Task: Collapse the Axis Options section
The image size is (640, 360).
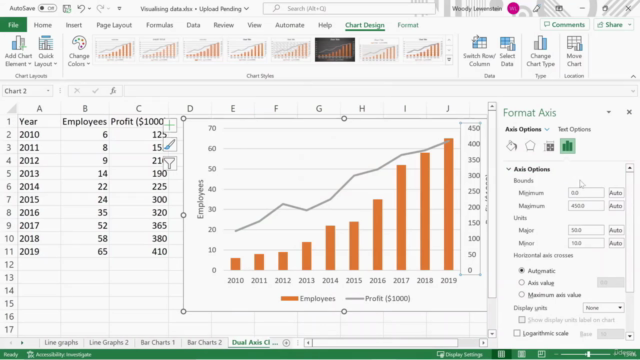Action: [x=509, y=169]
